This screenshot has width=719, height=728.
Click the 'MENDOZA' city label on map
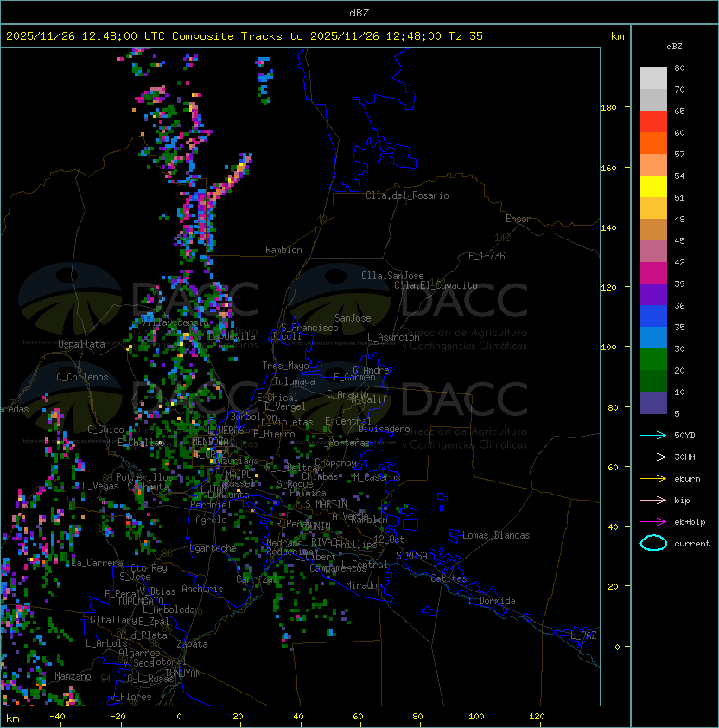(x=210, y=441)
